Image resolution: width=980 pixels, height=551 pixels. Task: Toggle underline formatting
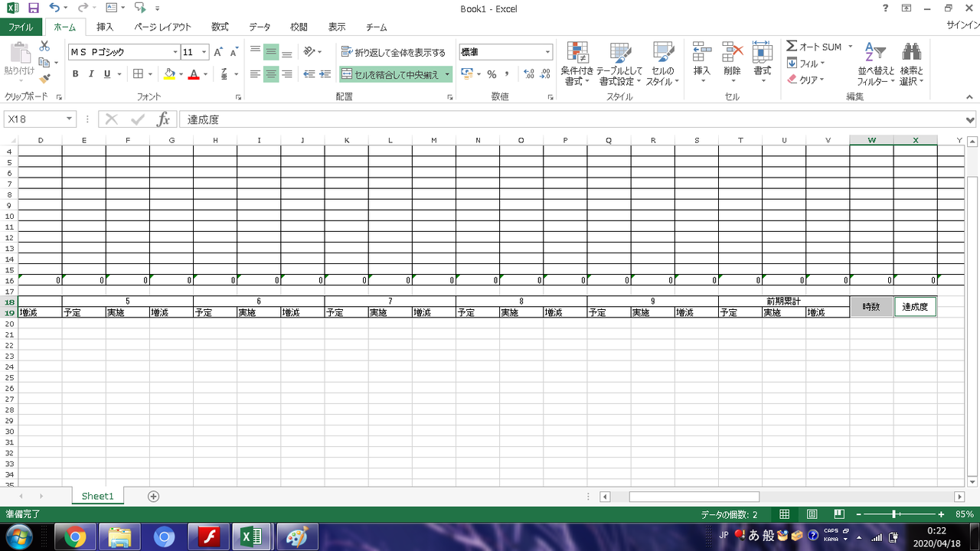tap(107, 74)
